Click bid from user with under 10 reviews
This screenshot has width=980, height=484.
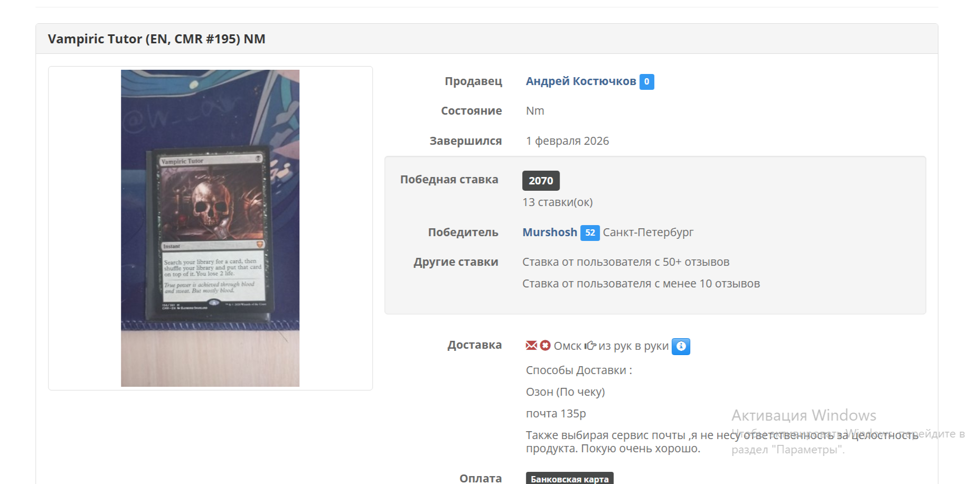pos(641,284)
